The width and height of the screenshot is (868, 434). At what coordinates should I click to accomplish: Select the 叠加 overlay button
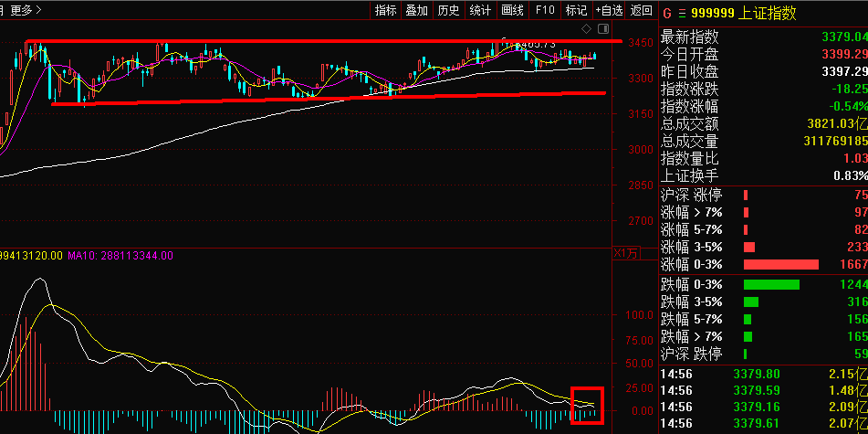pos(417,10)
